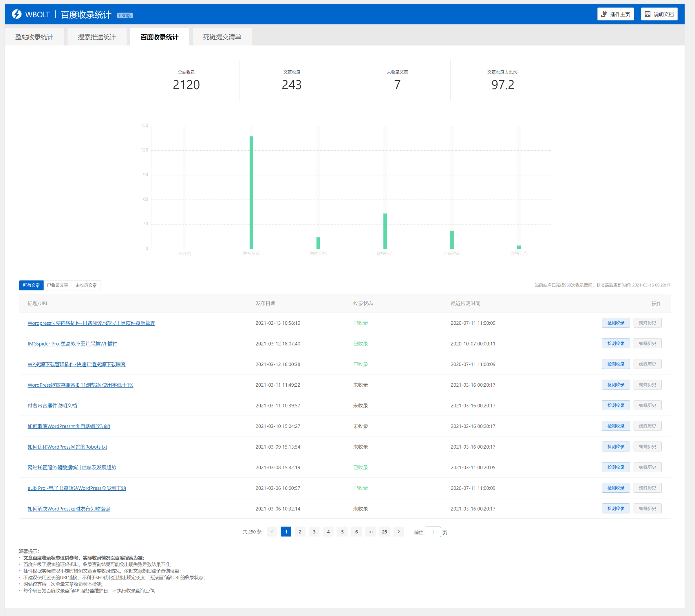
Task: Switch to 整站收录统计 tab
Action: [34, 37]
